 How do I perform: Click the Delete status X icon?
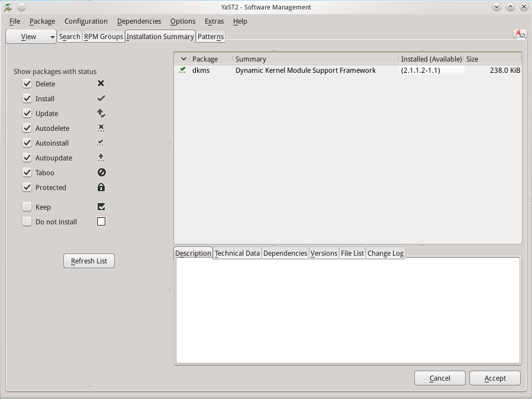[101, 83]
